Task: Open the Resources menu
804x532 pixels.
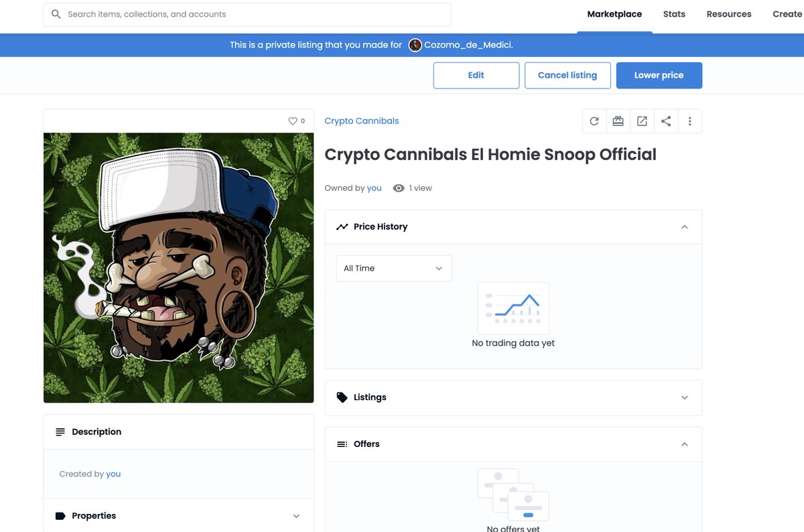Action: click(729, 14)
